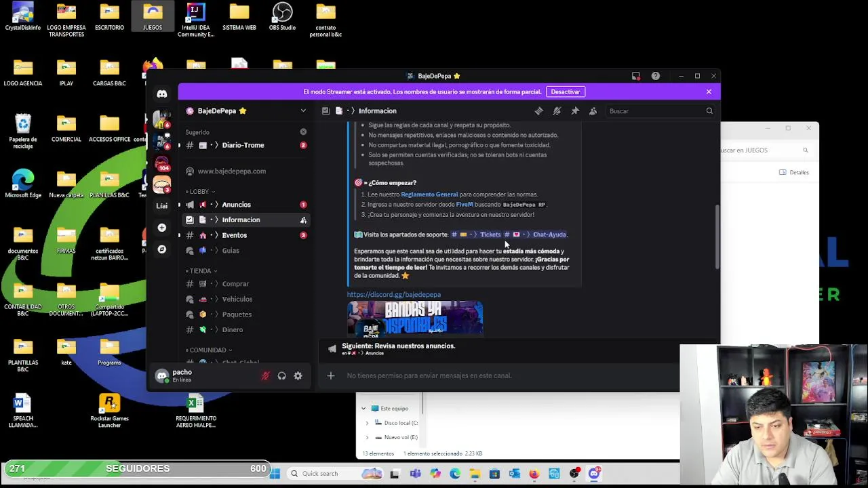Dismiss the Sugerido section with the X icon

coord(303,132)
